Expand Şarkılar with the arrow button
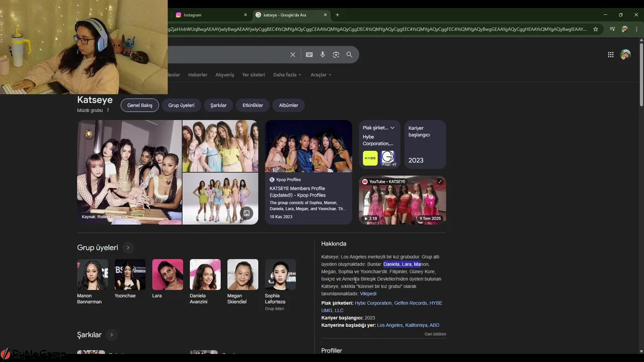Viewport: 644px width, 362px height. click(x=111, y=335)
